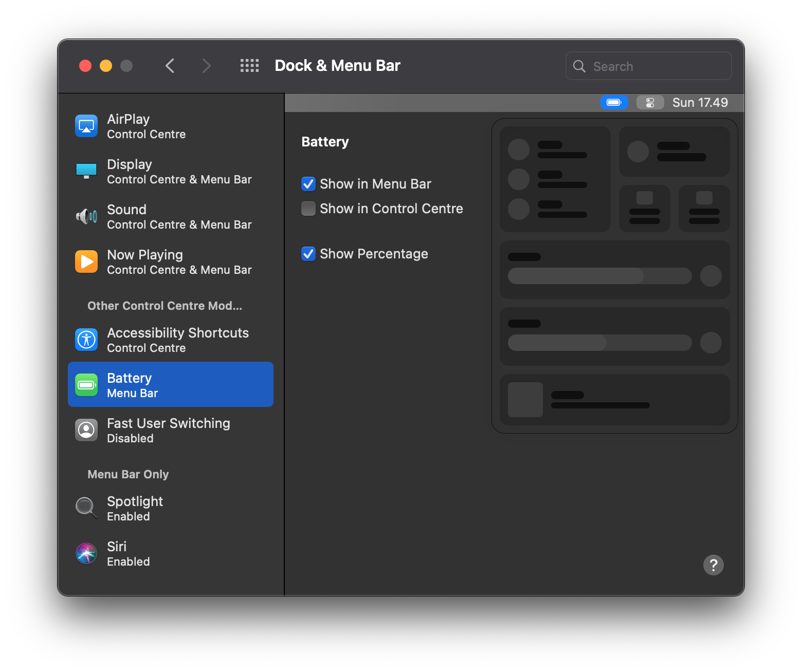Viewport: 802px width, 672px height.
Task: Click the Now Playing orange play icon
Action: point(86,262)
